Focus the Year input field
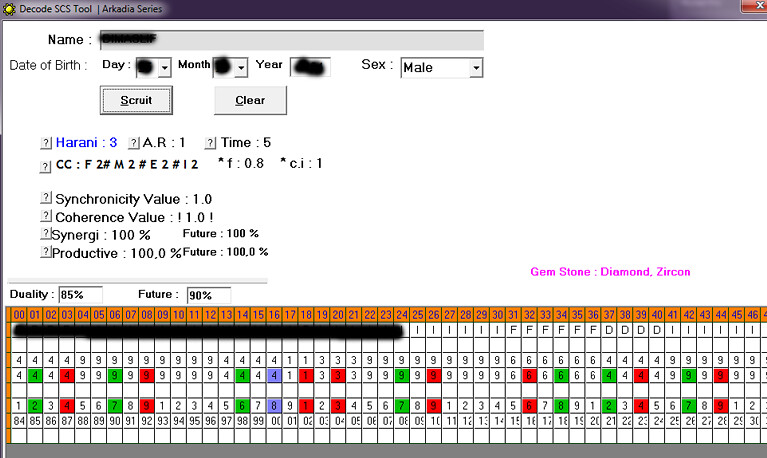 click(x=310, y=67)
